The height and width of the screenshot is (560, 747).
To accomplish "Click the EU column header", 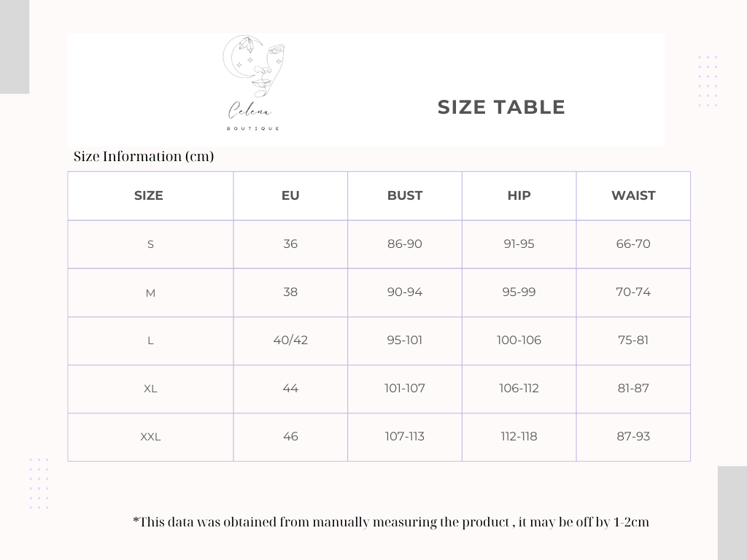I will click(290, 195).
